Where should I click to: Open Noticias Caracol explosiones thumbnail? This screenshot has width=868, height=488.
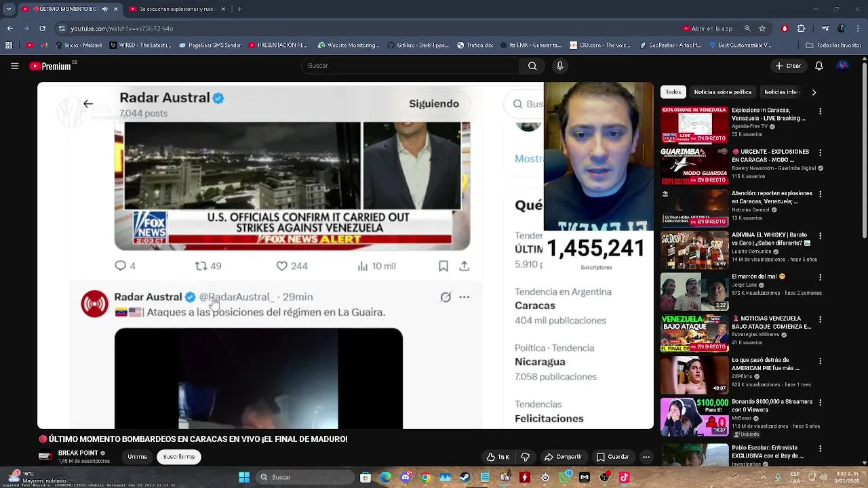click(694, 208)
